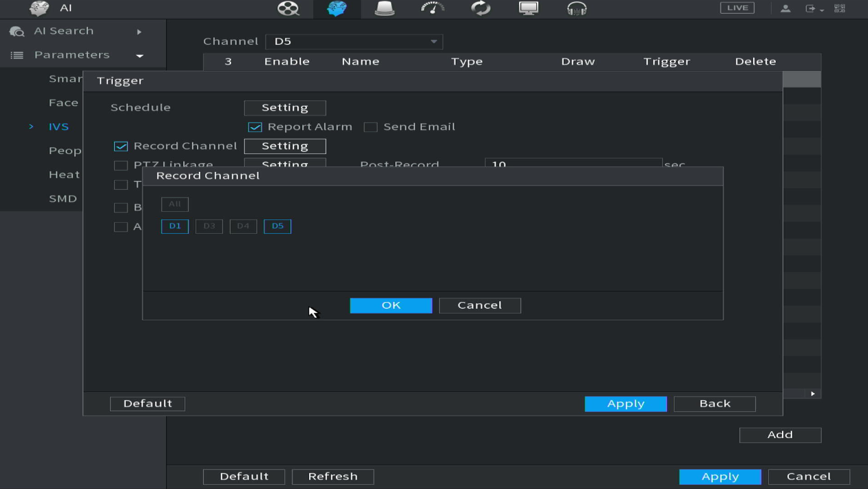Click the Post-Record seconds field
The image size is (868, 489).
click(x=573, y=164)
